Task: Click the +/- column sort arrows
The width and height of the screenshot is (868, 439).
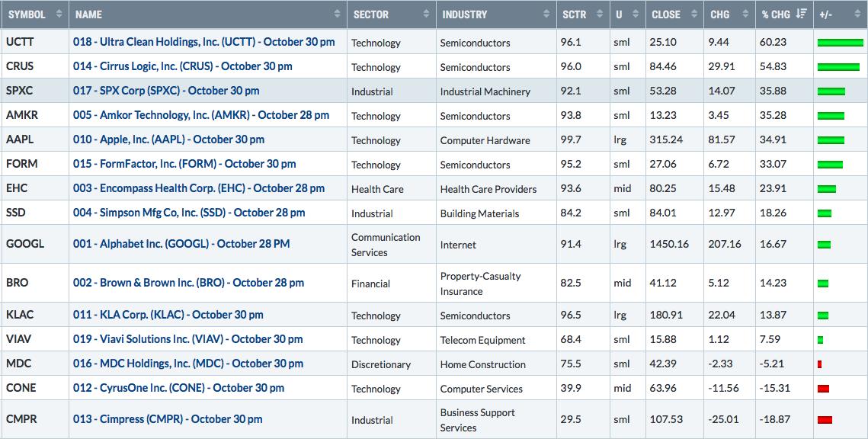Action: tap(857, 14)
